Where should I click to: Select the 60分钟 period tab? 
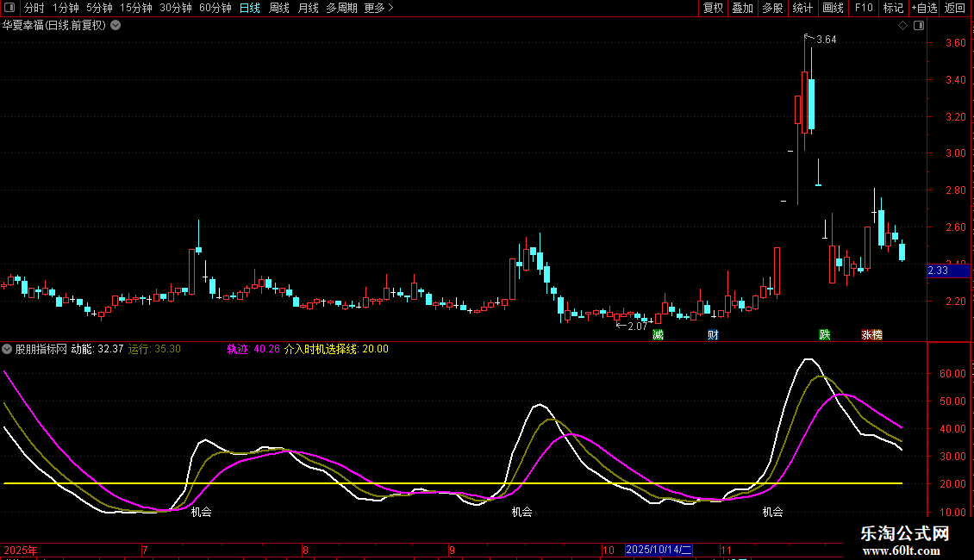point(215,8)
